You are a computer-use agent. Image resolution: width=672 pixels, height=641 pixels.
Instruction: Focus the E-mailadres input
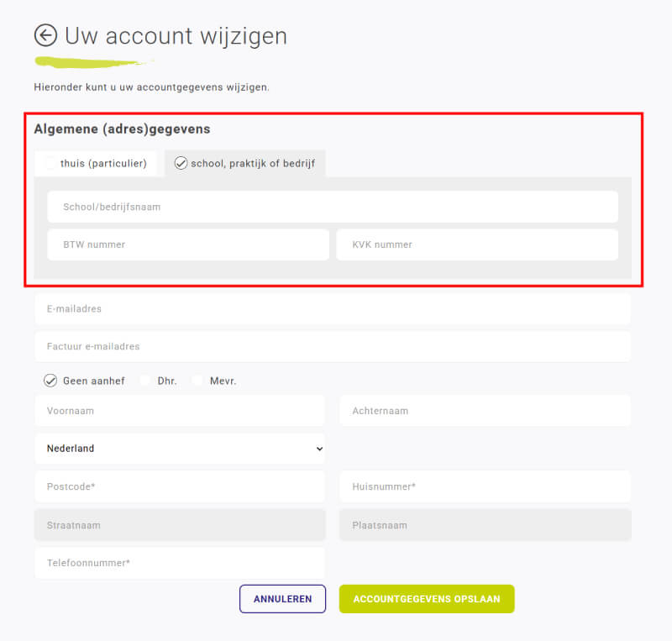click(333, 308)
